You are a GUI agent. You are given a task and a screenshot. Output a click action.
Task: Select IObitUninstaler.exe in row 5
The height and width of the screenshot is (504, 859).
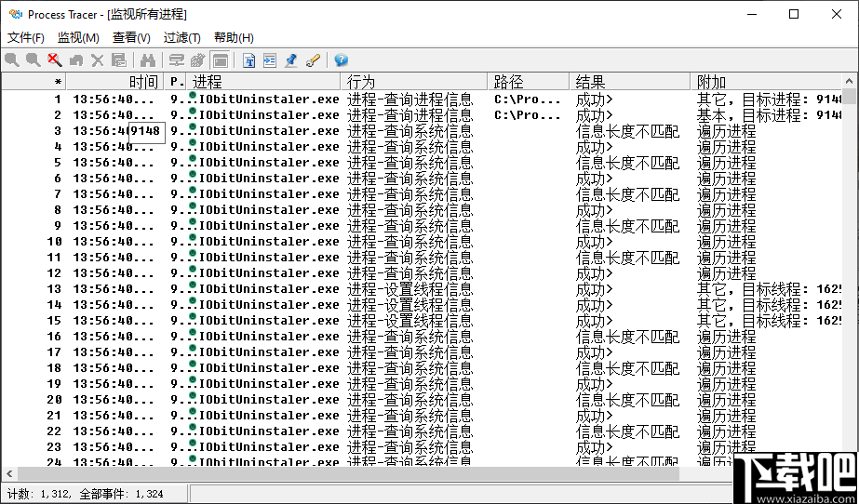[268, 163]
